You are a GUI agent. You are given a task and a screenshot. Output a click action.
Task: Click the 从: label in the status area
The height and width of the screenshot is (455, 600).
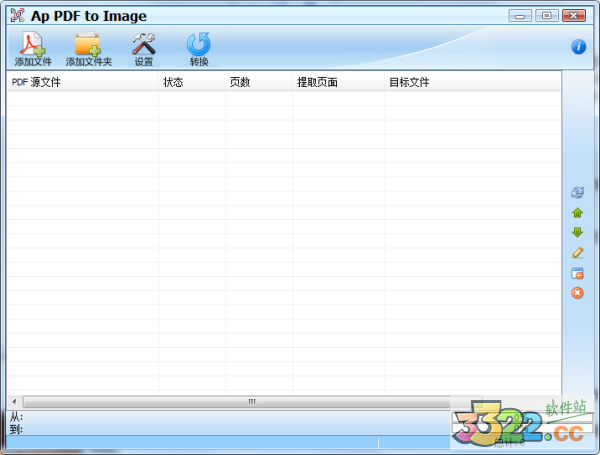(x=16, y=417)
